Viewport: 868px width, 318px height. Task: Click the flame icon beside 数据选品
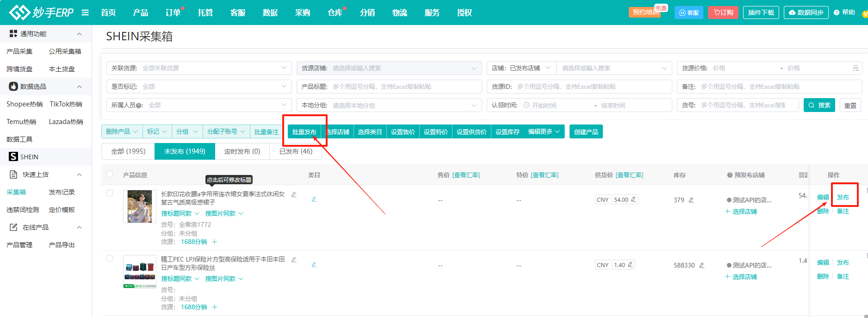pos(13,87)
